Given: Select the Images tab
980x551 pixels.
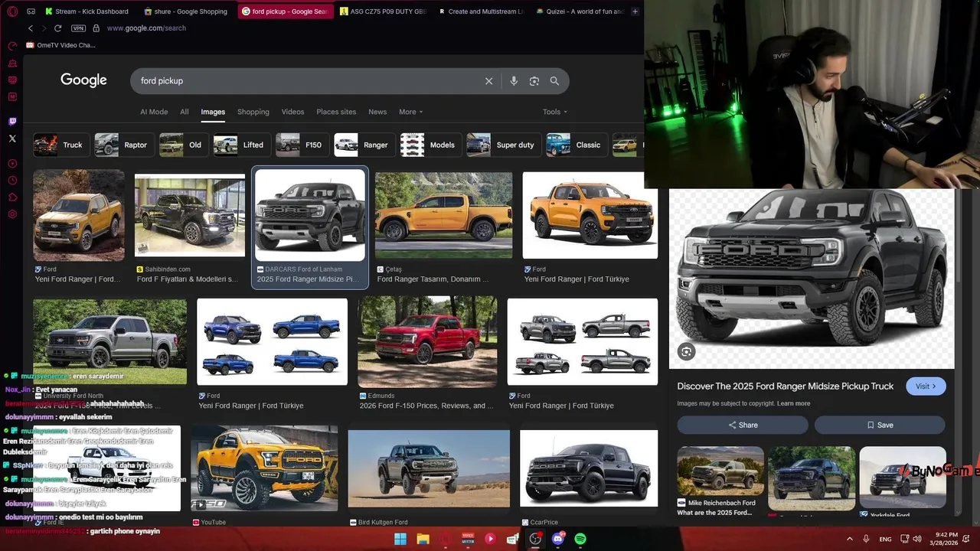Looking at the screenshot, I should (213, 112).
